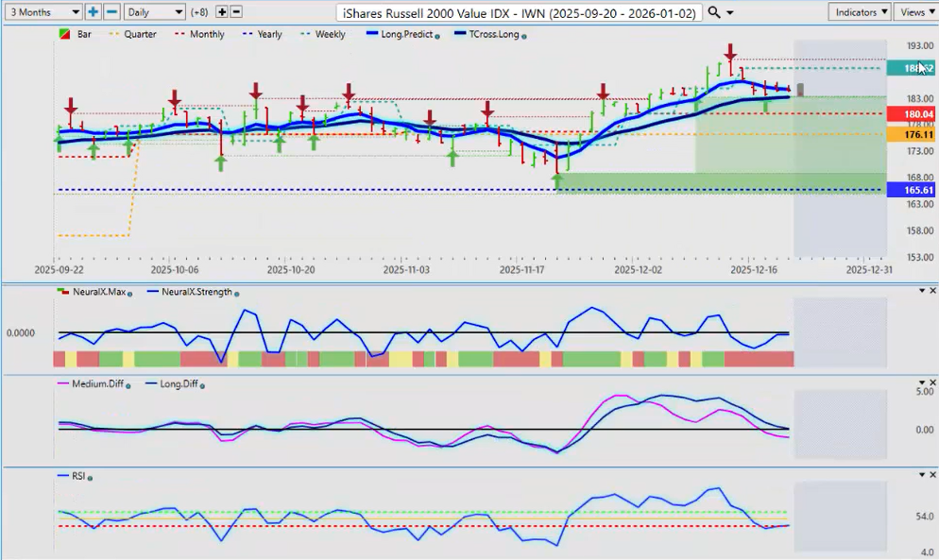Toggle the Long.Predict settings dot

437,36
